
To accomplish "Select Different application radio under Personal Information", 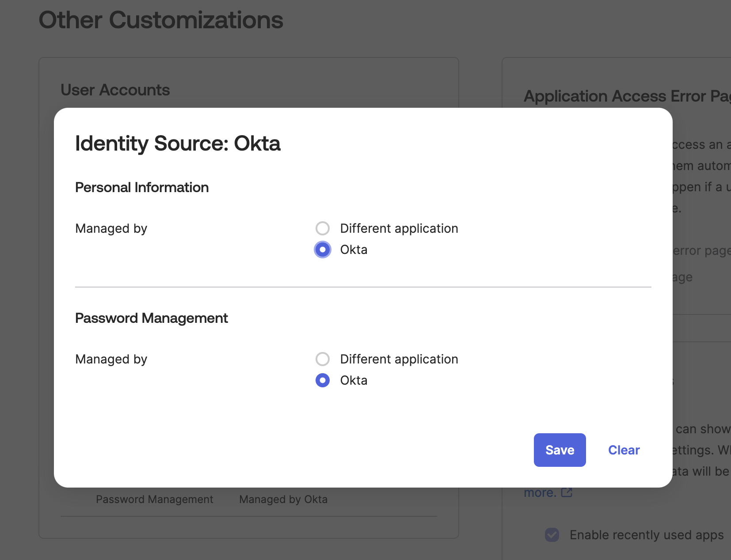I will tap(323, 228).
